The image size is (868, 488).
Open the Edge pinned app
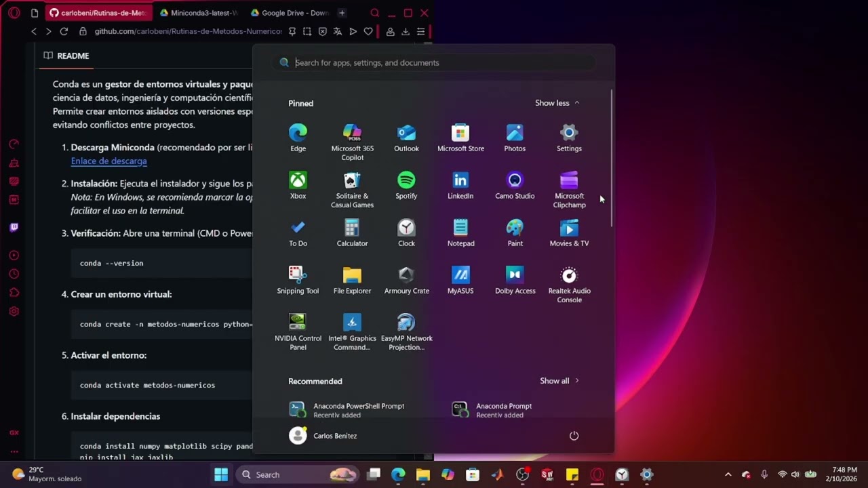click(x=298, y=138)
